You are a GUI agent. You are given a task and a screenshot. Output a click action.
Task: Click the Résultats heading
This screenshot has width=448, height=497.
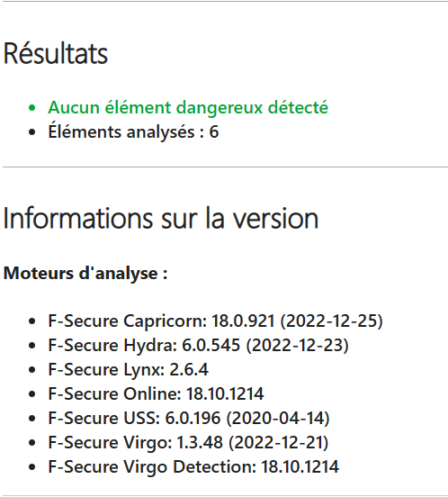coord(56,53)
